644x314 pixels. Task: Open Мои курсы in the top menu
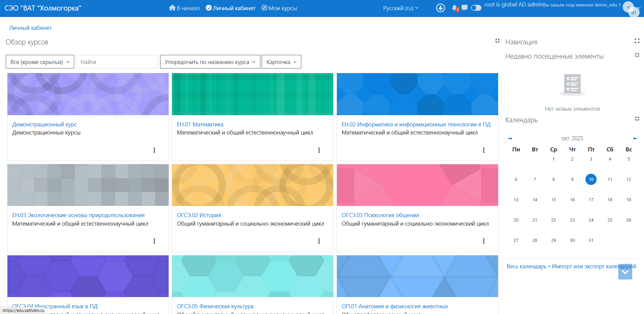[x=279, y=8]
